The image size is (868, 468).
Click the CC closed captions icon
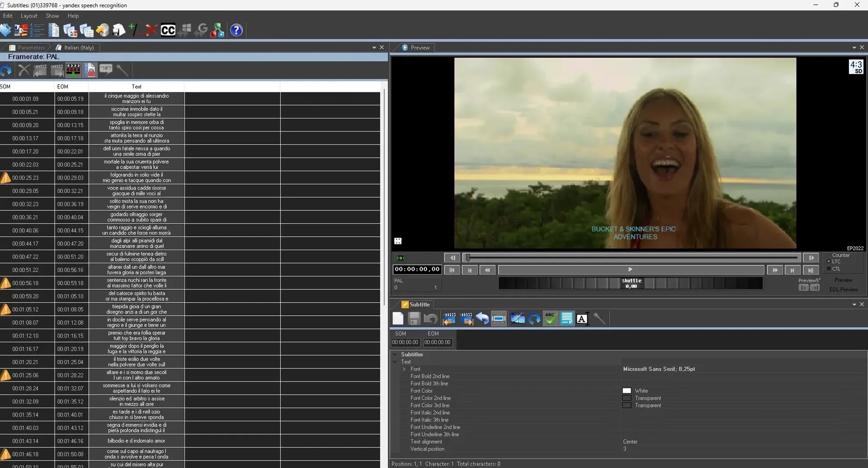[x=168, y=30]
